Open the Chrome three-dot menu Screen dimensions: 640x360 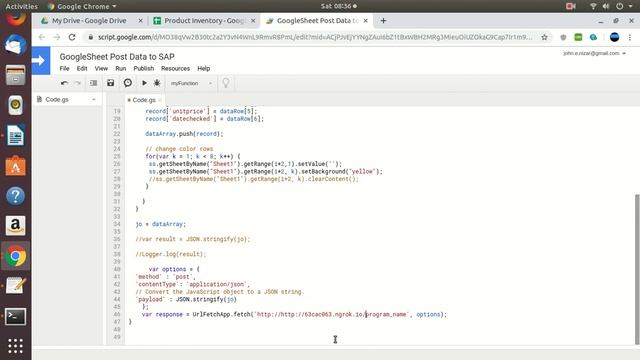point(630,37)
